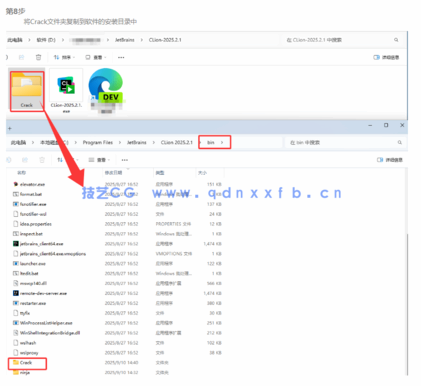421x386 pixels.
Task: Click the share icon in upper window toolbar
Action: point(21,57)
